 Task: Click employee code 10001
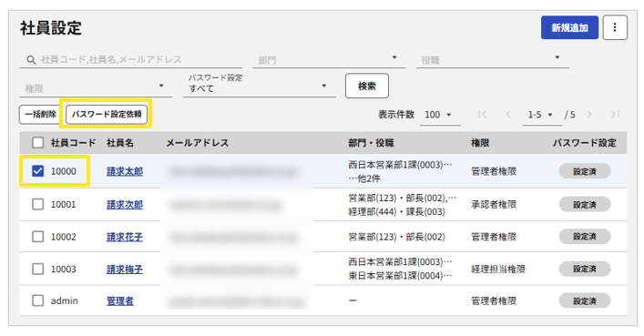[64, 204]
